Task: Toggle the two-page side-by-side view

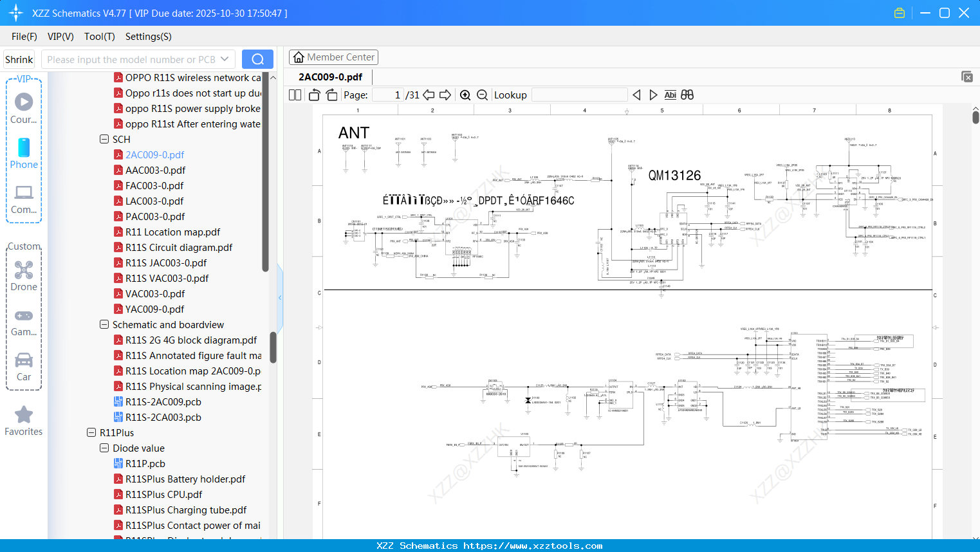Action: [295, 95]
